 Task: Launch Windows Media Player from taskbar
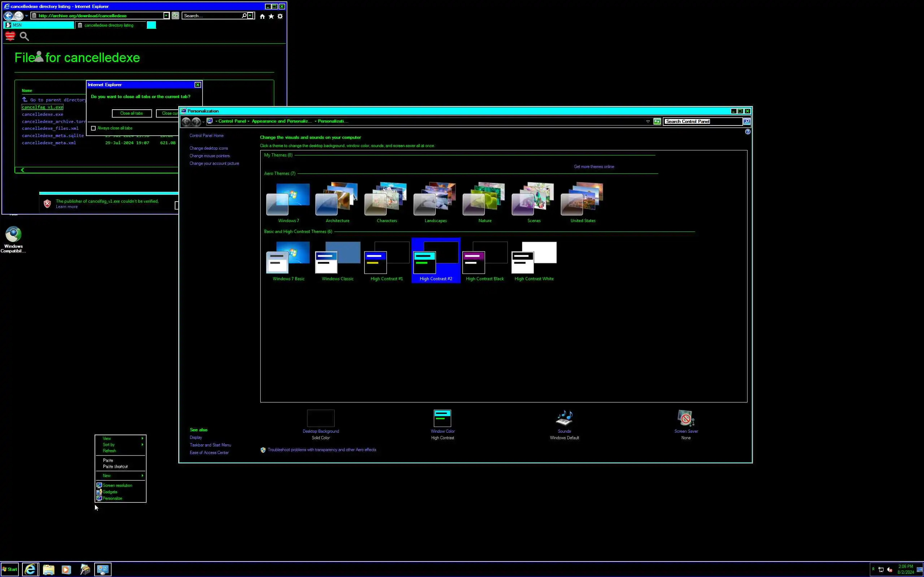tap(66, 569)
